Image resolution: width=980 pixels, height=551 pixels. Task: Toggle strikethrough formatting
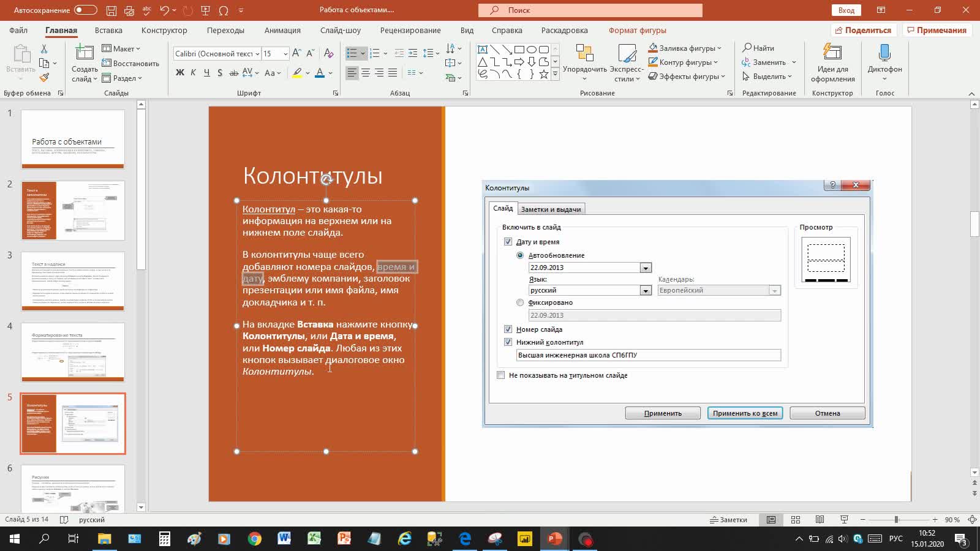[x=233, y=73]
